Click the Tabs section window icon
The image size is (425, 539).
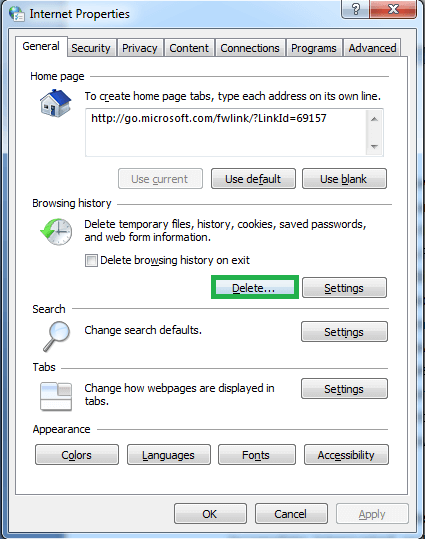click(x=56, y=396)
